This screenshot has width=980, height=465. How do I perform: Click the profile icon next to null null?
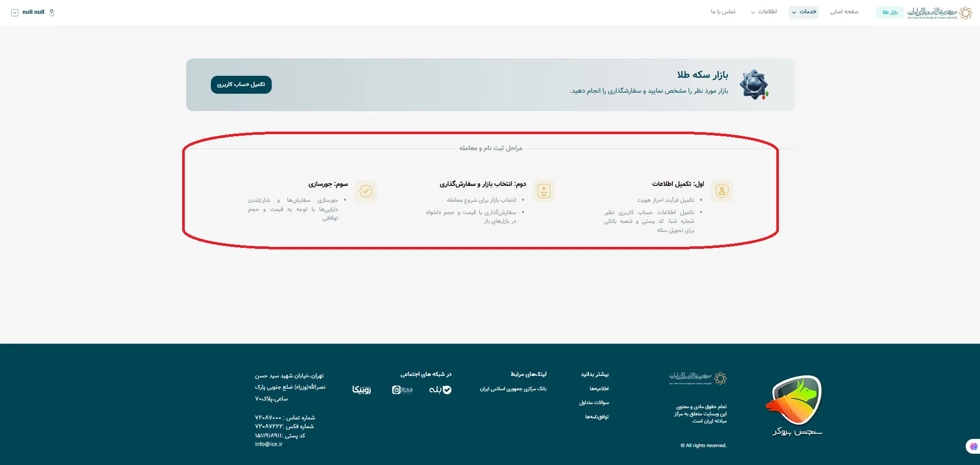[51, 12]
